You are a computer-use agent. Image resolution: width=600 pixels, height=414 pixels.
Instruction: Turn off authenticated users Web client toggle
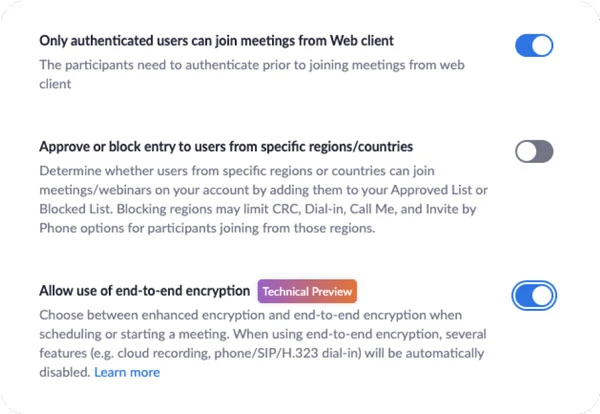(534, 46)
